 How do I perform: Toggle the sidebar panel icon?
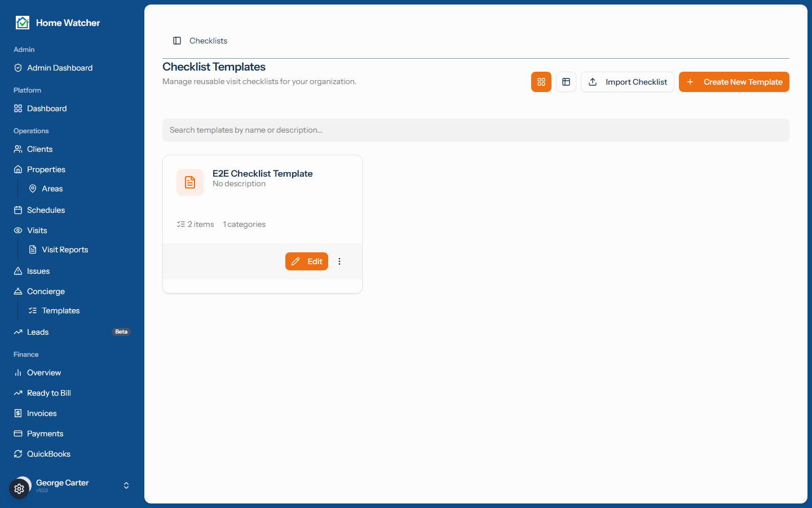pyautogui.click(x=177, y=41)
